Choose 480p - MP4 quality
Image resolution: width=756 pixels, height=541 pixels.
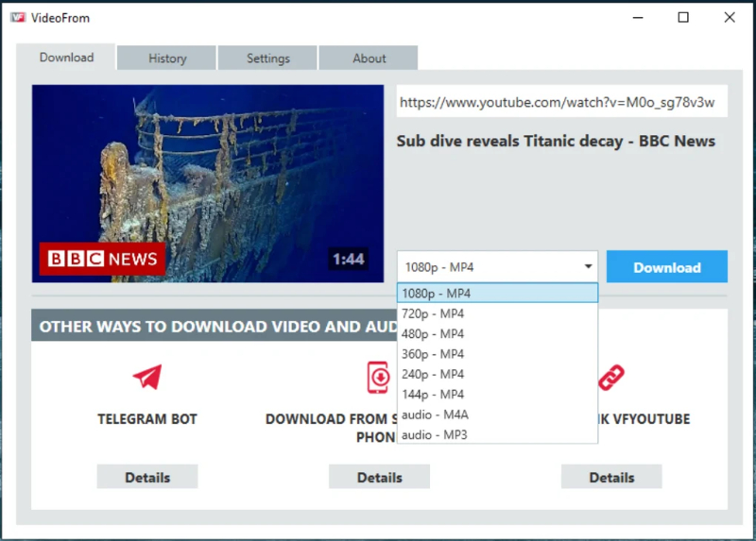tap(497, 334)
